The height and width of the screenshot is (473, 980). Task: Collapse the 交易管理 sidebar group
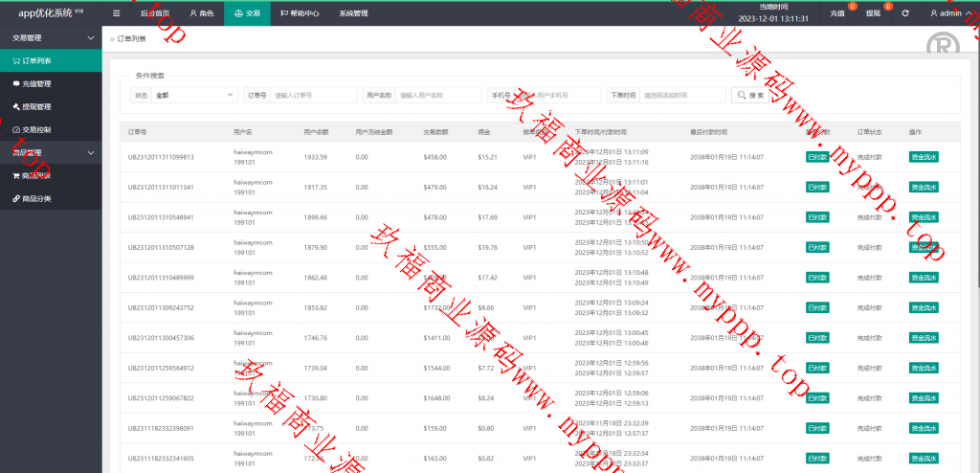91,38
